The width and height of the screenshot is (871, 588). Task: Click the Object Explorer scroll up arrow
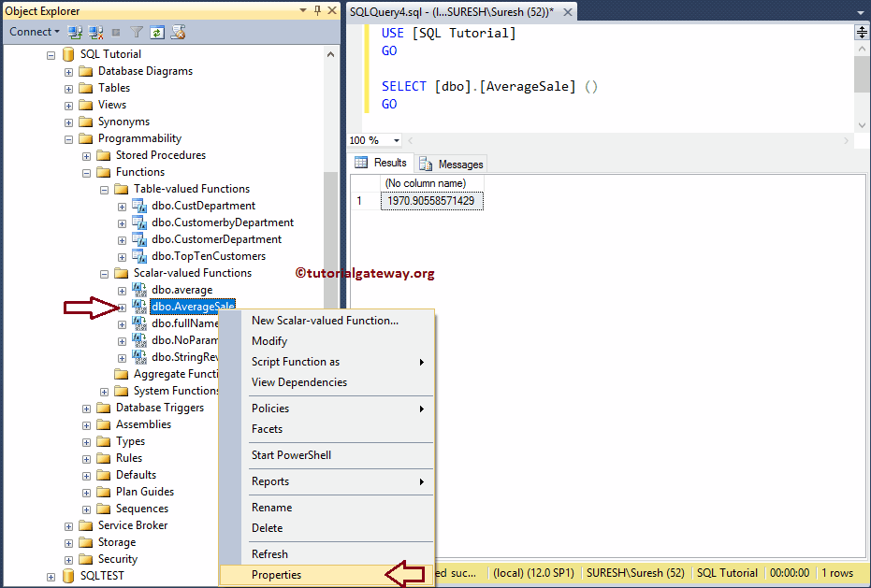330,54
